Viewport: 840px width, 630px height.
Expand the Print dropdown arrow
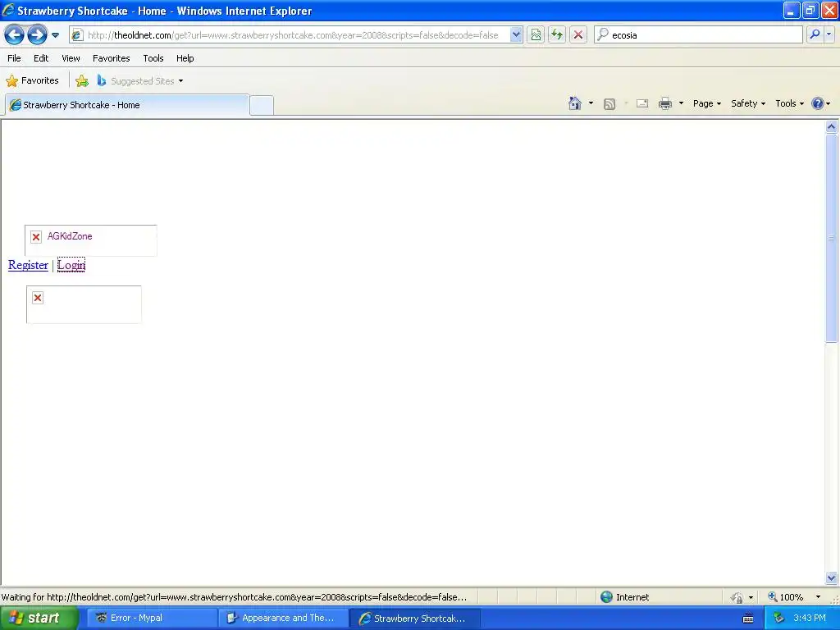[x=681, y=103]
